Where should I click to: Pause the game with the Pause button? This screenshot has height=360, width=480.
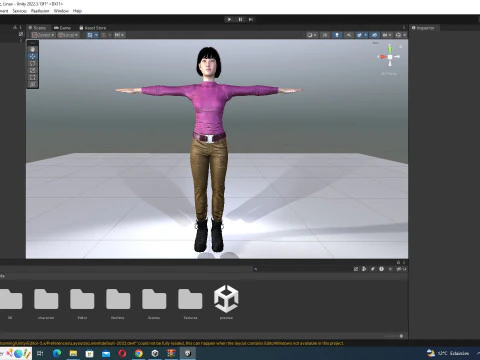tap(240, 19)
